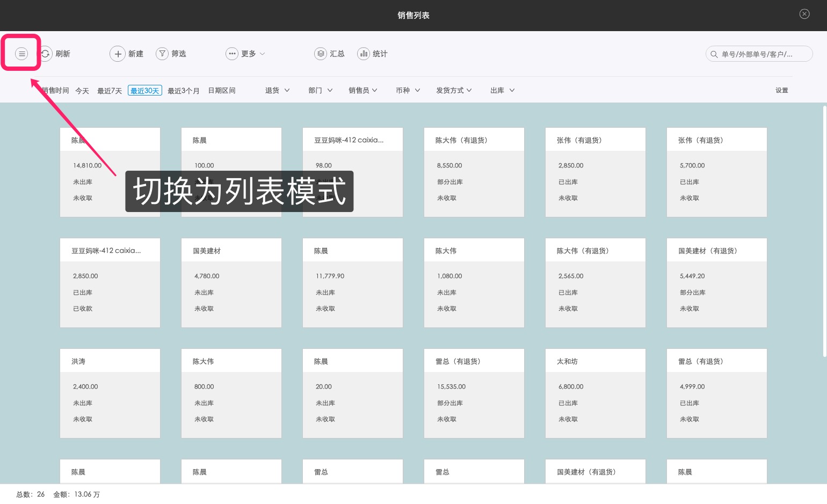This screenshot has height=504, width=827.
Task: Click the ellipsis 更多 icon
Action: coord(232,54)
